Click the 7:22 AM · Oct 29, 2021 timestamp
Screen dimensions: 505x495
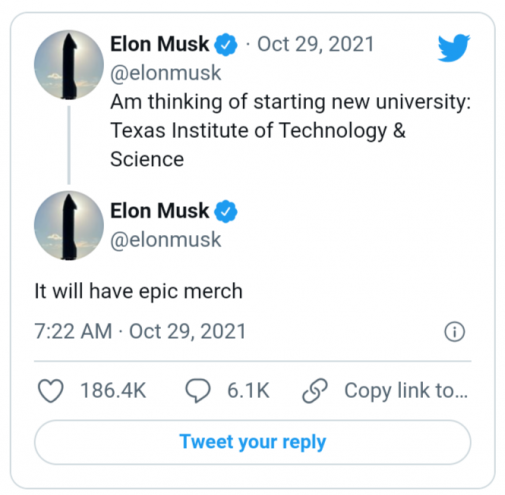pos(140,331)
